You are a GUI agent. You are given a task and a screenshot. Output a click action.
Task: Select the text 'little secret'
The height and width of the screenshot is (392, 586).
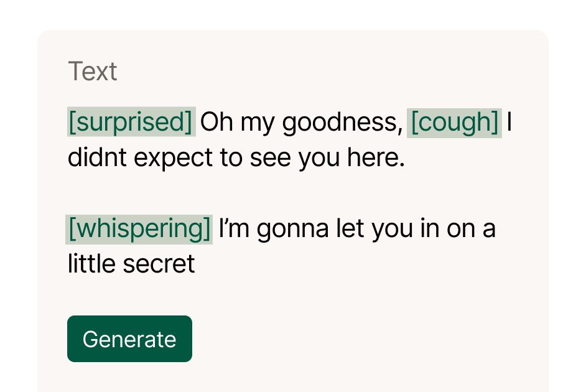(x=131, y=263)
